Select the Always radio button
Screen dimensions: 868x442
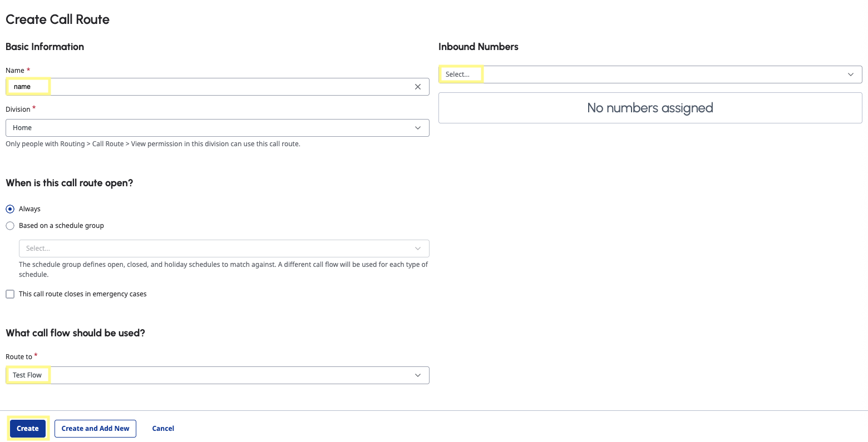pos(10,209)
